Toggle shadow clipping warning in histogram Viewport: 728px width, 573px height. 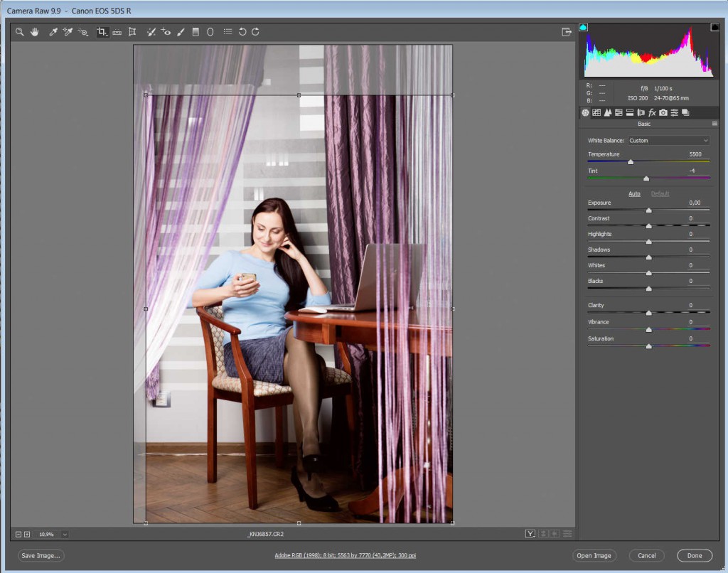click(584, 27)
